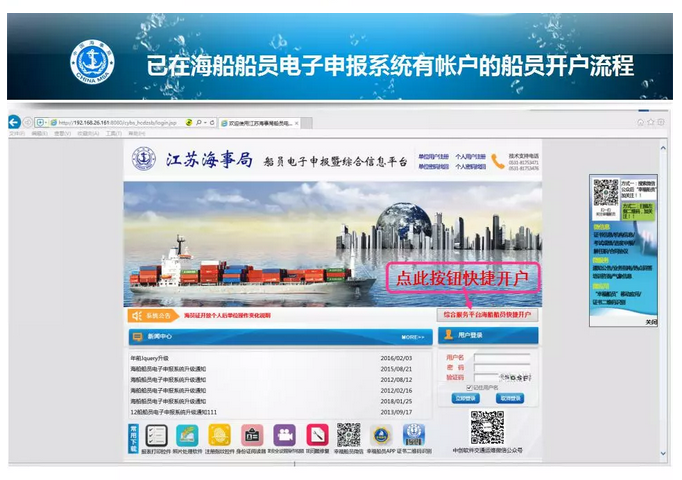Open the 个人用户注册 link

(470, 157)
